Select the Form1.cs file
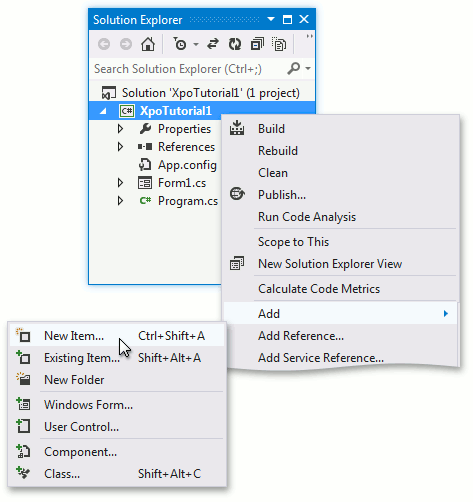 [182, 183]
